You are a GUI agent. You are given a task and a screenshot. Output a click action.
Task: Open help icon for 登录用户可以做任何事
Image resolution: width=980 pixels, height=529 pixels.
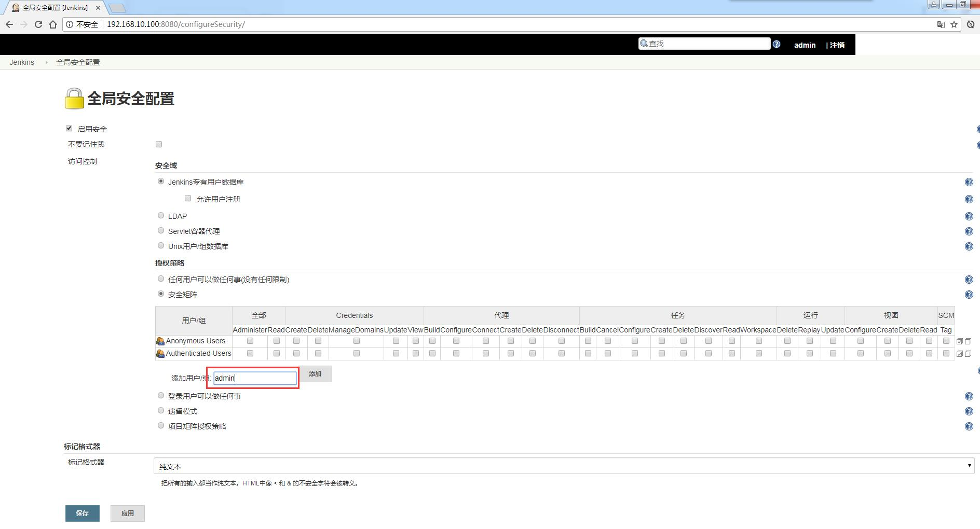(x=969, y=396)
